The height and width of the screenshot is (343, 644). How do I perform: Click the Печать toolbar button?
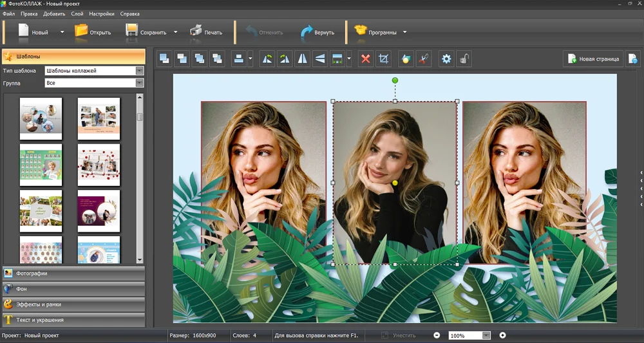coord(206,32)
